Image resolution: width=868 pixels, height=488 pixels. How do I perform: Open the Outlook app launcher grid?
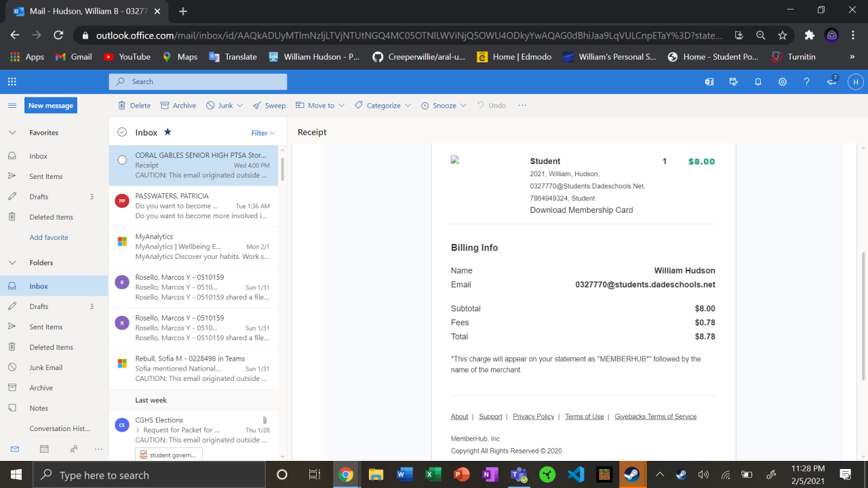(x=12, y=81)
